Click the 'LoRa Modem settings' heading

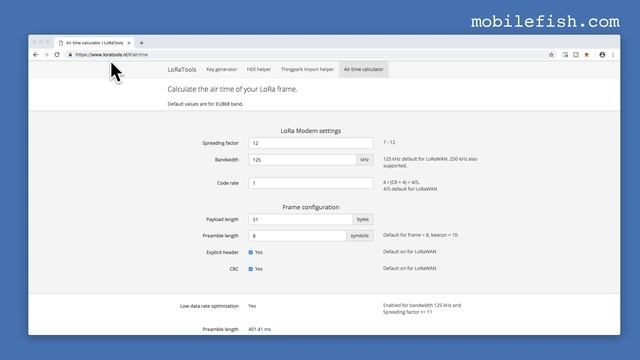311,131
